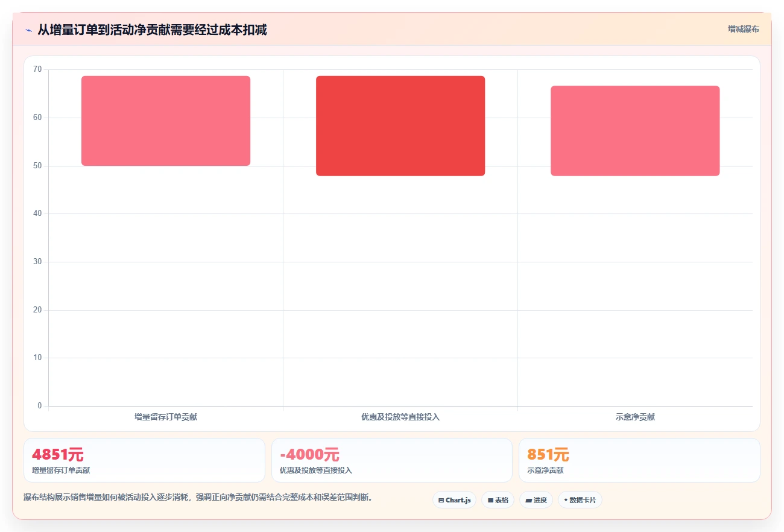Click the 增量留存订单贡献 caption under 4851元

pyautogui.click(x=61, y=470)
